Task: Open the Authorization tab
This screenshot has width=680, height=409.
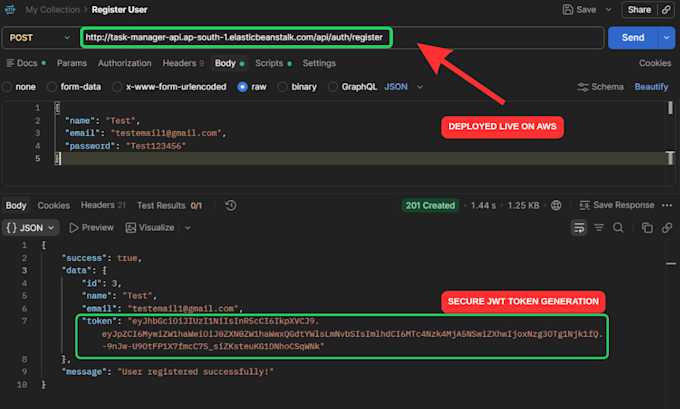Action: click(124, 63)
